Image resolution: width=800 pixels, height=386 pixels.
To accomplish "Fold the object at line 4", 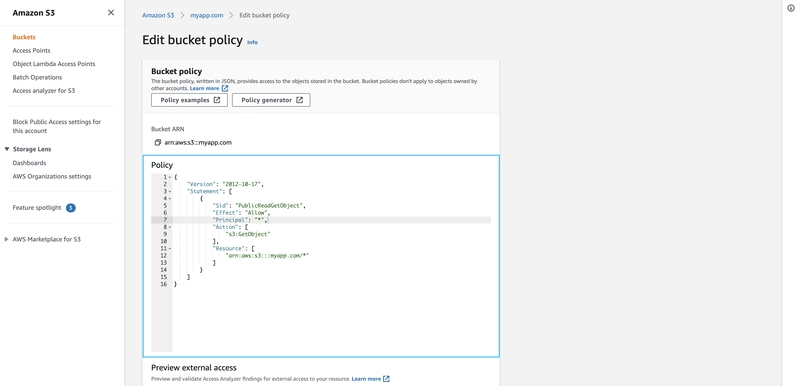I will click(x=170, y=198).
